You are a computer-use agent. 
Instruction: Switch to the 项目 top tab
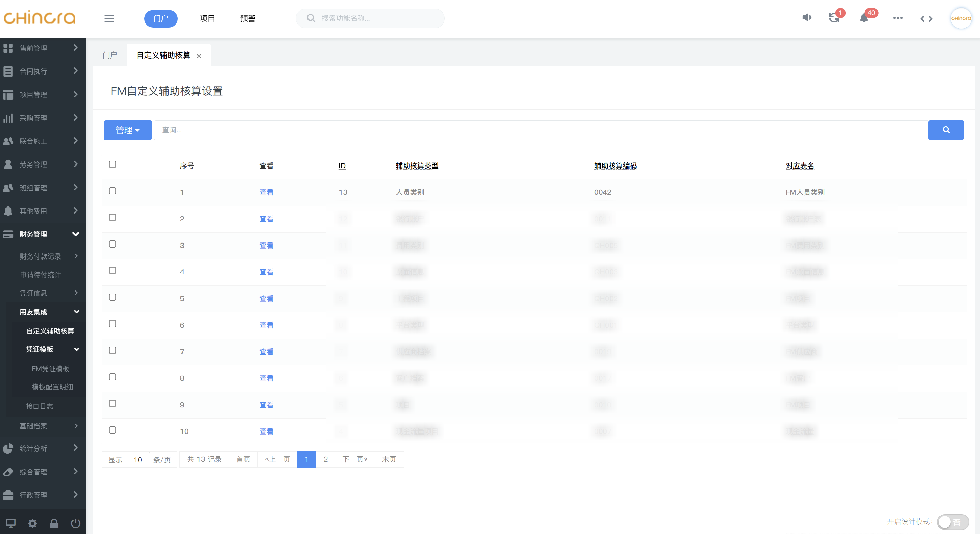coord(207,19)
